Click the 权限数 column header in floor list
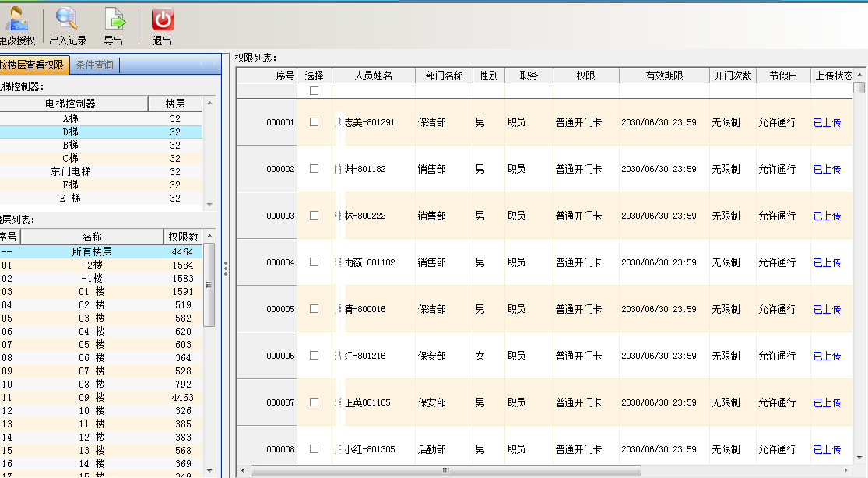868x478 pixels. pos(183,237)
